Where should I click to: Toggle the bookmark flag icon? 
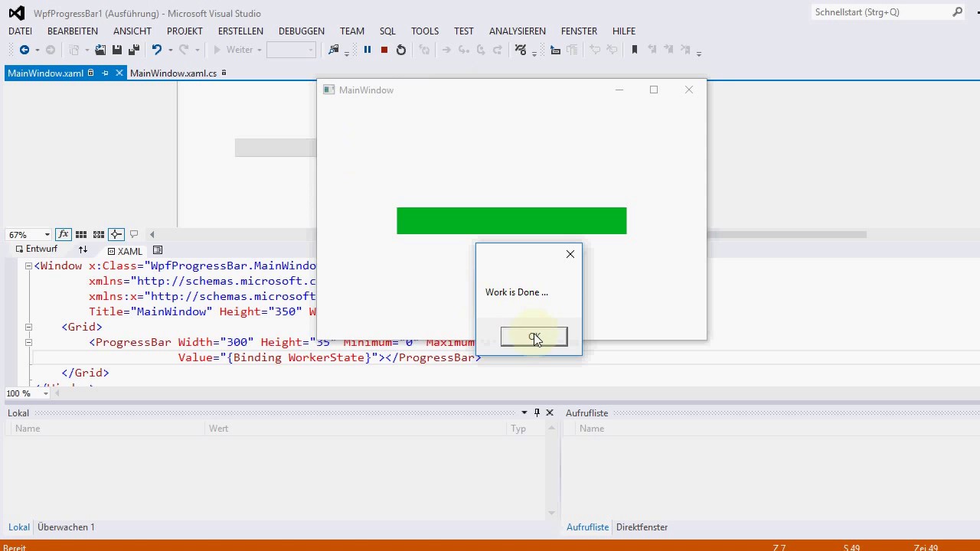pyautogui.click(x=634, y=50)
